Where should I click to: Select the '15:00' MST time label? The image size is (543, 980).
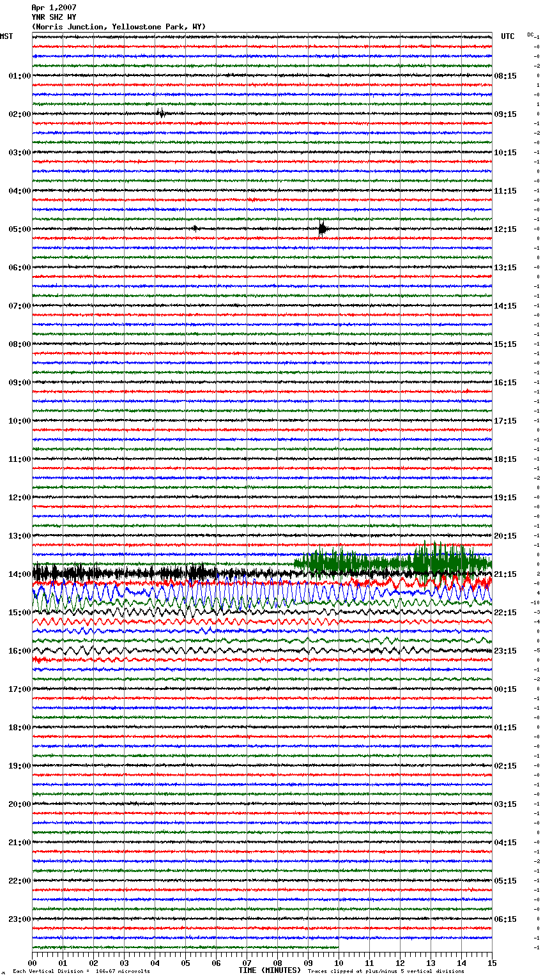pos(20,613)
